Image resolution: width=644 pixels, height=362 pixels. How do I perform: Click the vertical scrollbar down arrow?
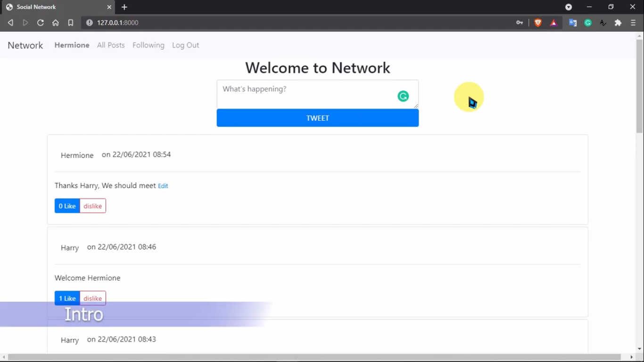pyautogui.click(x=640, y=349)
